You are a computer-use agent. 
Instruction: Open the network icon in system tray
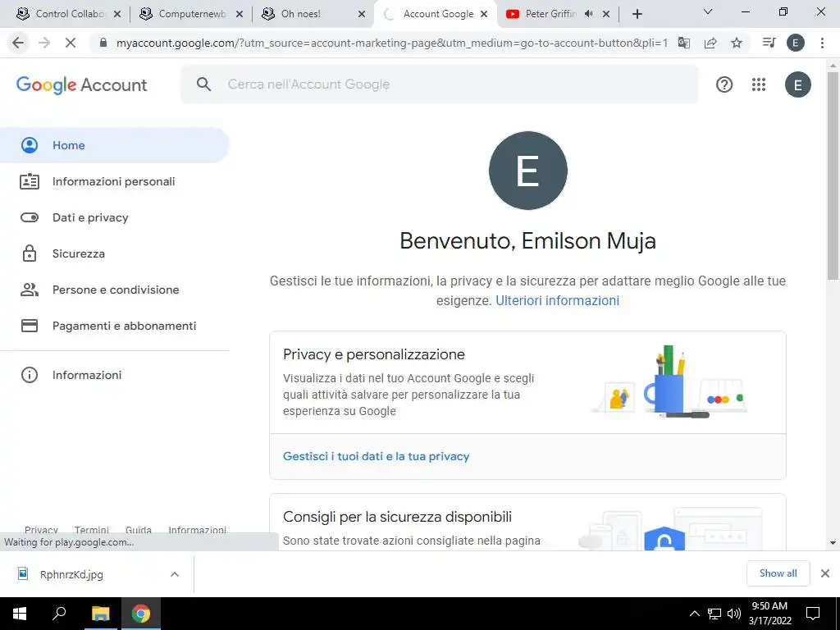coord(714,614)
